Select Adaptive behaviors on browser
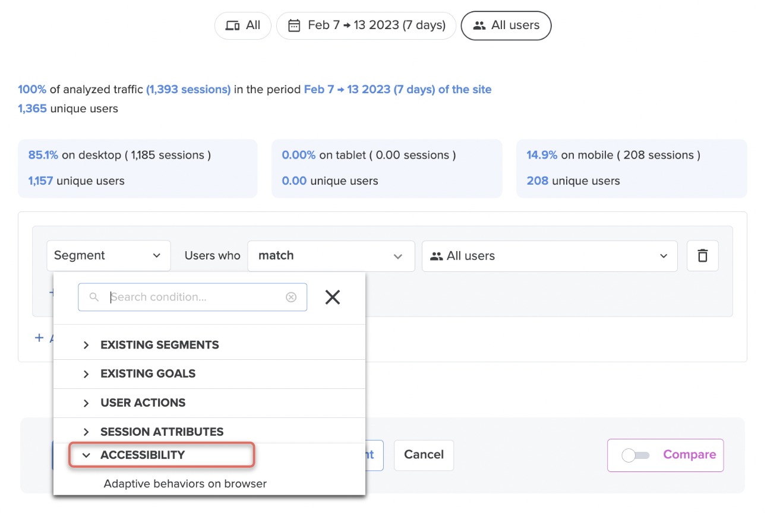This screenshot has width=783, height=532. [185, 483]
